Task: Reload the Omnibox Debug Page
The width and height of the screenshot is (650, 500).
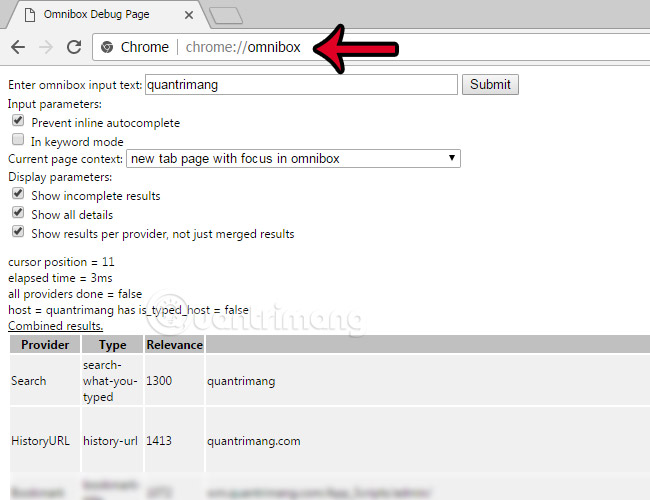Action: [74, 47]
